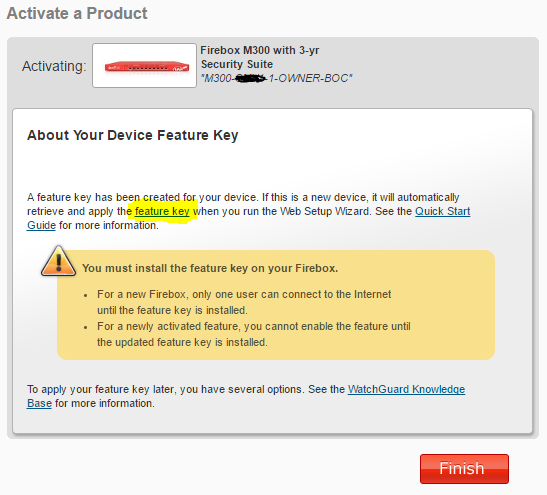
Task: Click the feature key has been created paragraph
Action: tap(248, 211)
